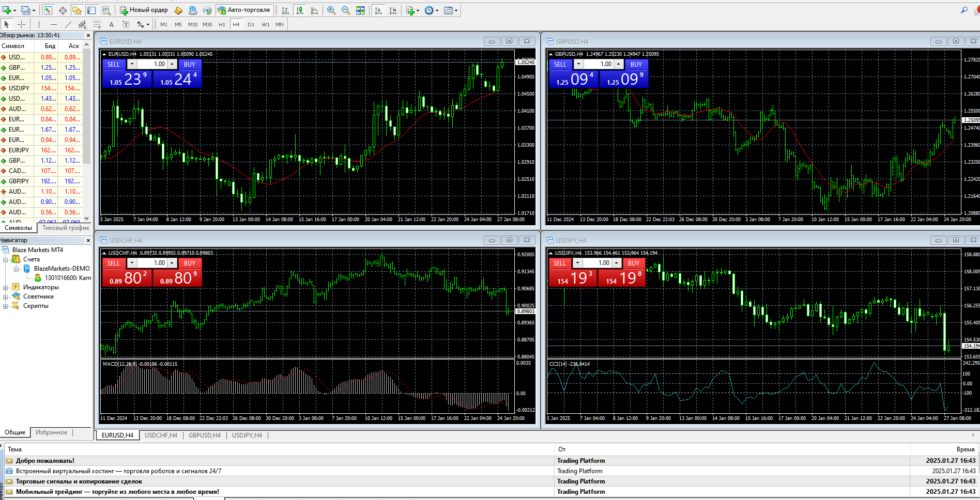Viewport: 980px width, 500px height.
Task: Expand Советники in the Navigator tree
Action: (5, 297)
